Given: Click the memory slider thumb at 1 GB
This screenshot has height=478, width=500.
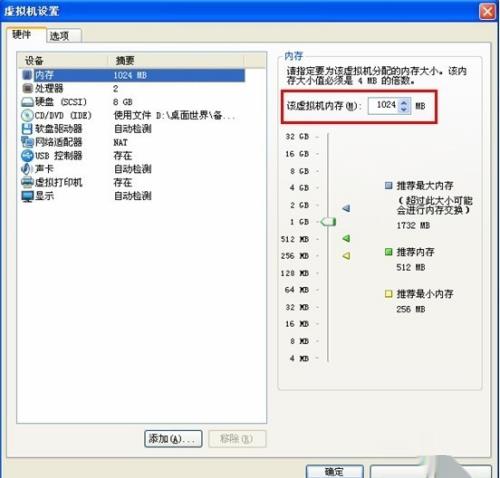Looking at the screenshot, I should [x=328, y=222].
